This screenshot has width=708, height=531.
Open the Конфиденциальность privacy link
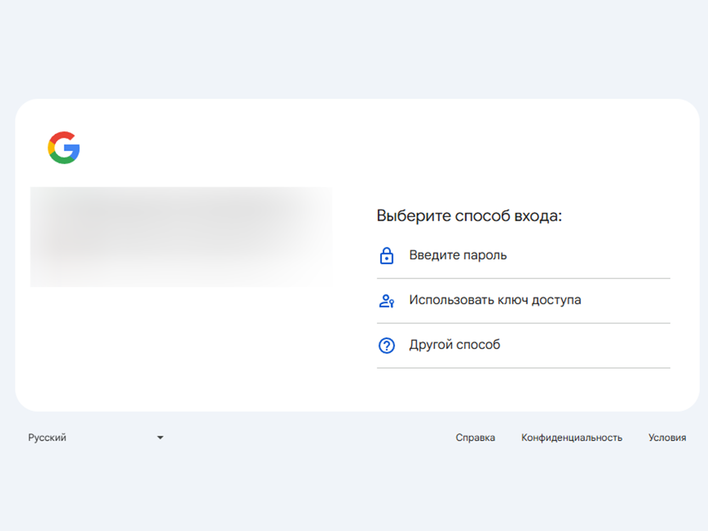click(x=572, y=438)
